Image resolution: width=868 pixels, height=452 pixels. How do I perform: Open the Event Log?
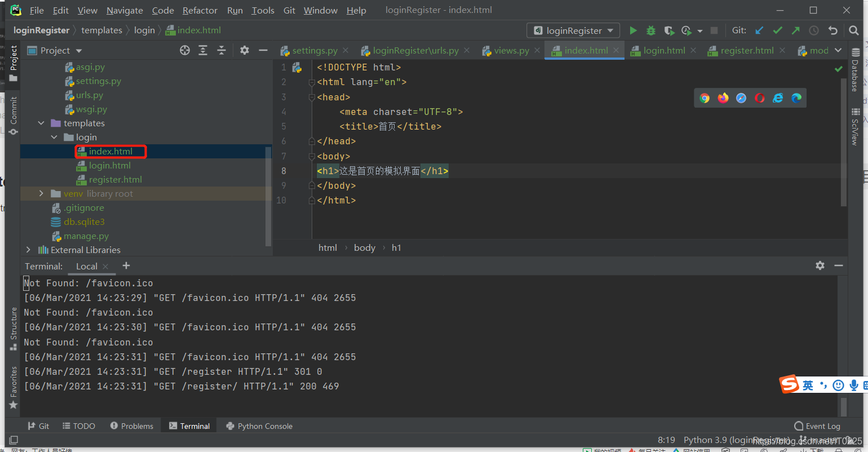817,426
